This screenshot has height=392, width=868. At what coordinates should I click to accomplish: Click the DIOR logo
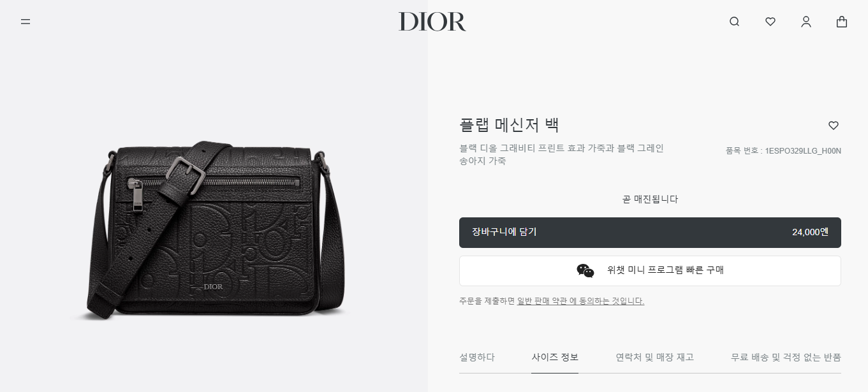pos(432,22)
